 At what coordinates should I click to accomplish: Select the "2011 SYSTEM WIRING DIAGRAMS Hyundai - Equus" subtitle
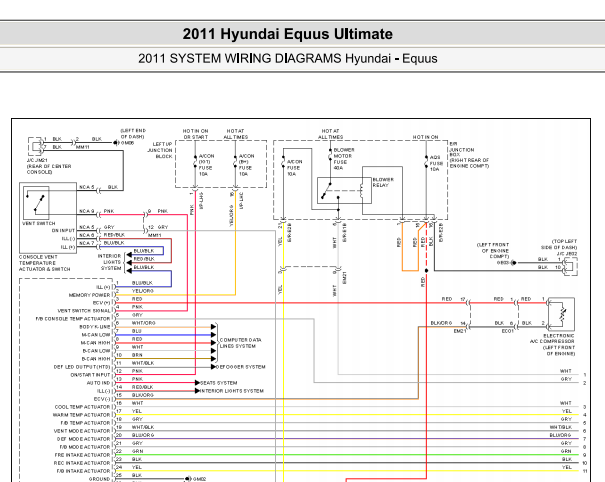[287, 59]
